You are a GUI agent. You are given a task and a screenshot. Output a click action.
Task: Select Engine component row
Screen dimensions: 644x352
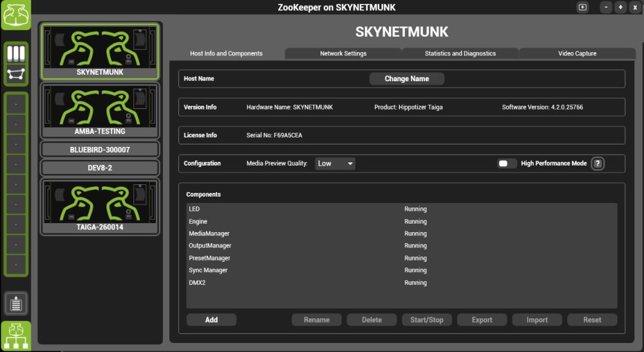click(402, 221)
